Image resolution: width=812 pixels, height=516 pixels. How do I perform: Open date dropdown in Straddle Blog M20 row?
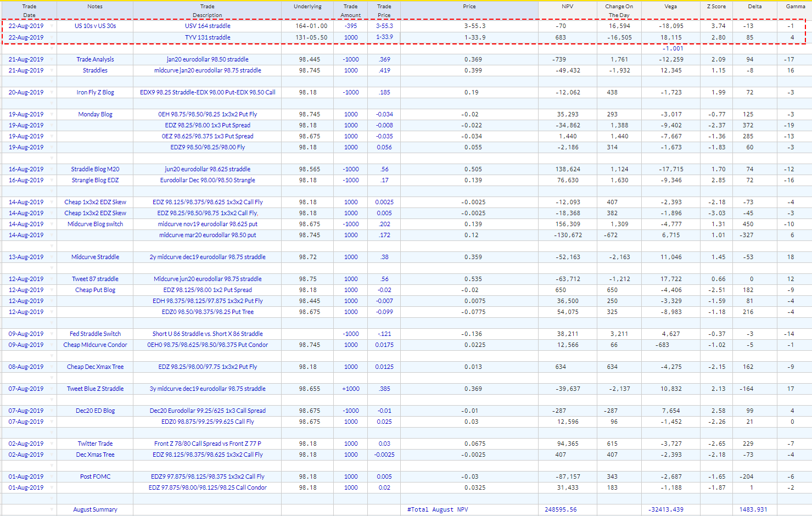52,169
